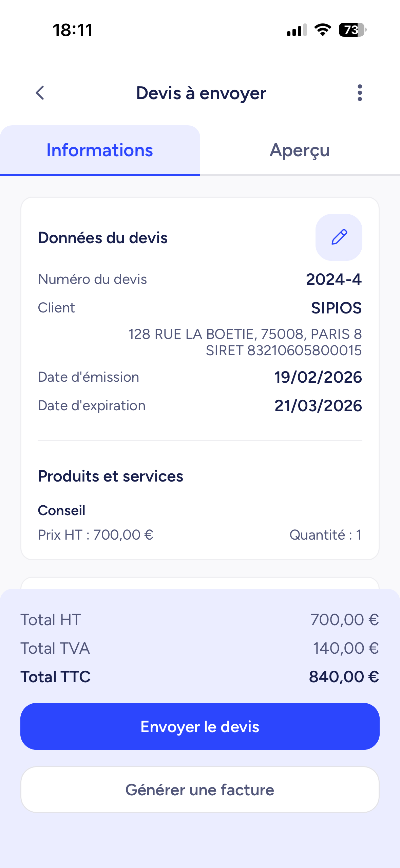Tap Générer une facture button
400x868 pixels.
[x=200, y=790]
